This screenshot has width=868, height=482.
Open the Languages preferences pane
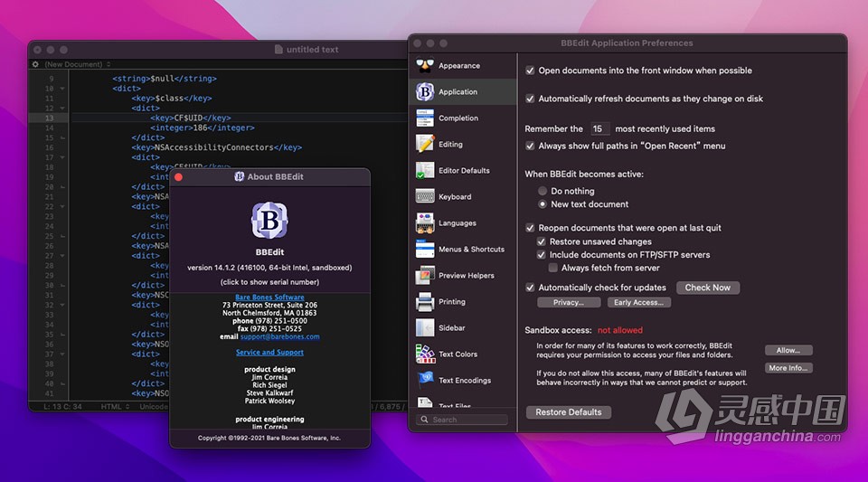point(463,223)
